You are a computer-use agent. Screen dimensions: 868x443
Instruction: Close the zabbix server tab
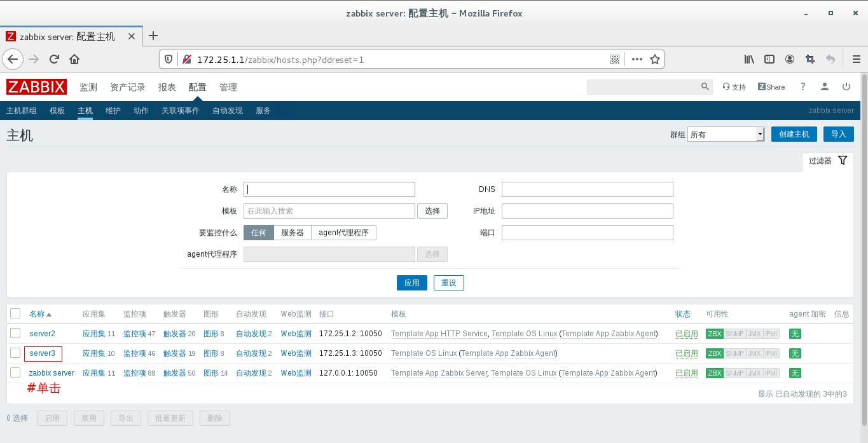[x=132, y=36]
